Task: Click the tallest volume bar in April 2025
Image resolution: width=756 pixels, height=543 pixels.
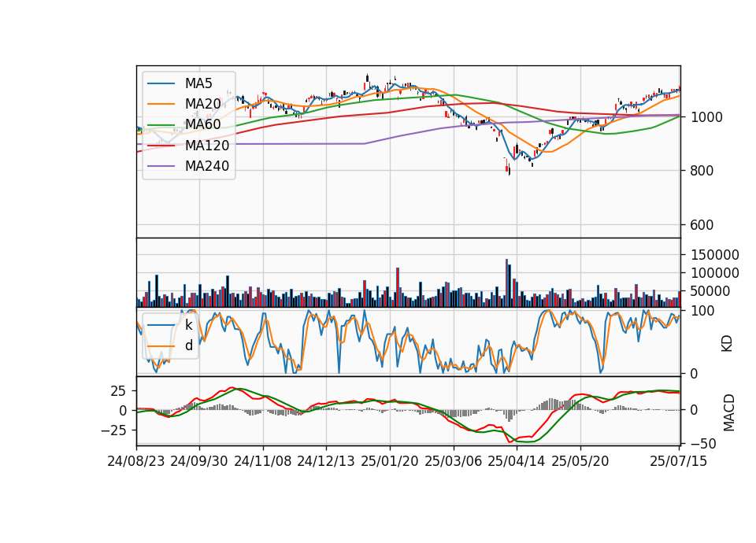Action: tap(506, 283)
